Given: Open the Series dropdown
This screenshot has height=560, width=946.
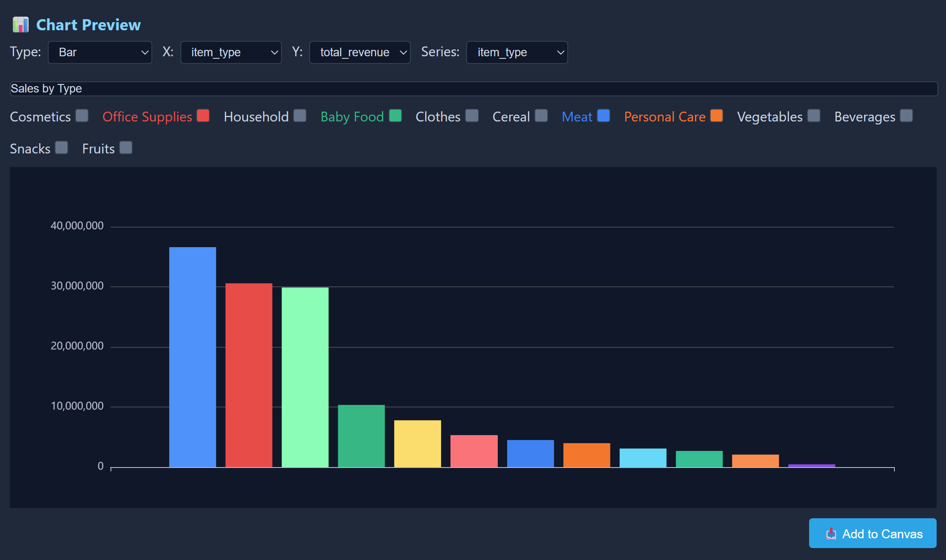Looking at the screenshot, I should point(517,52).
